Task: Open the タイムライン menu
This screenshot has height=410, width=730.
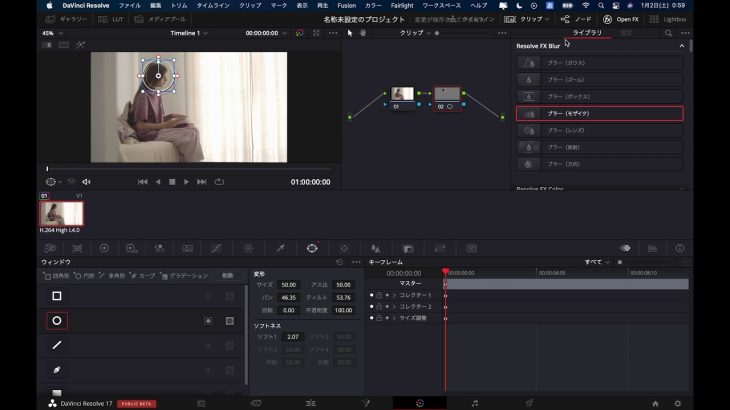Action: 213,6
